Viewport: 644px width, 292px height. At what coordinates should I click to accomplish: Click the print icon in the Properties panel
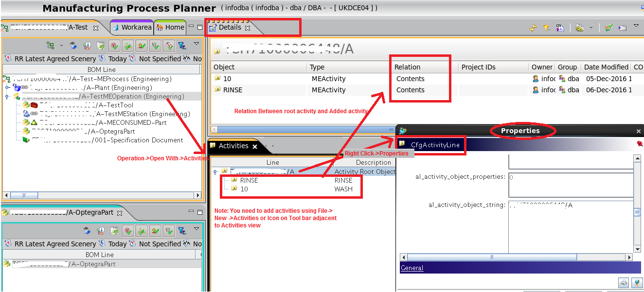pyautogui.click(x=624, y=282)
